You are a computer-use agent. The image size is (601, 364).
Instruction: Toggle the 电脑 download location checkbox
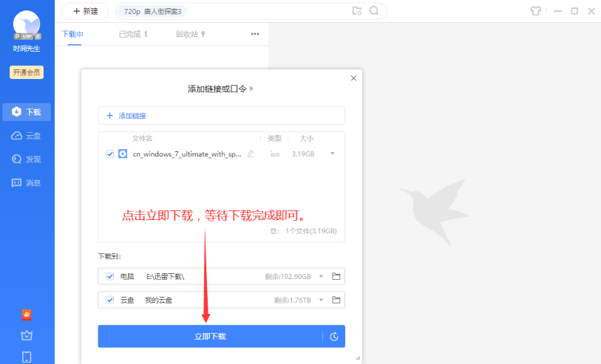110,276
